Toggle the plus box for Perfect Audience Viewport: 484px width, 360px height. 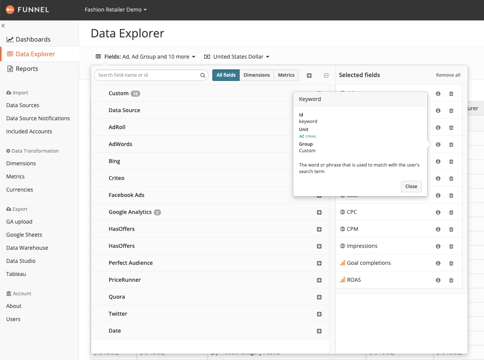pyautogui.click(x=319, y=263)
